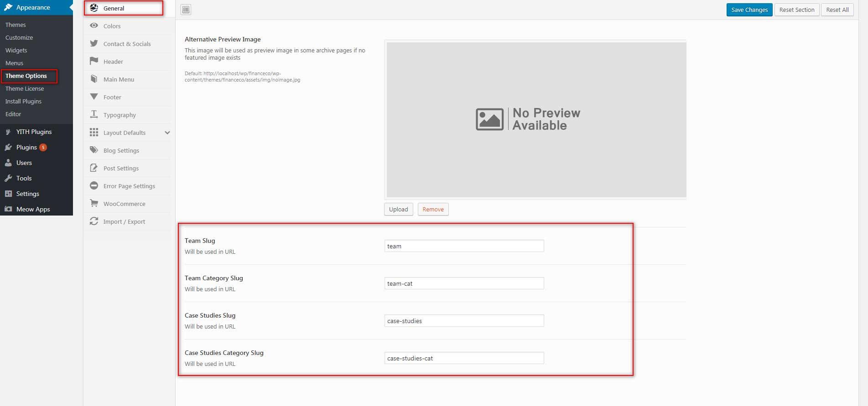Viewport: 868px width, 406px height.
Task: Click Reset Section button
Action: (x=797, y=10)
